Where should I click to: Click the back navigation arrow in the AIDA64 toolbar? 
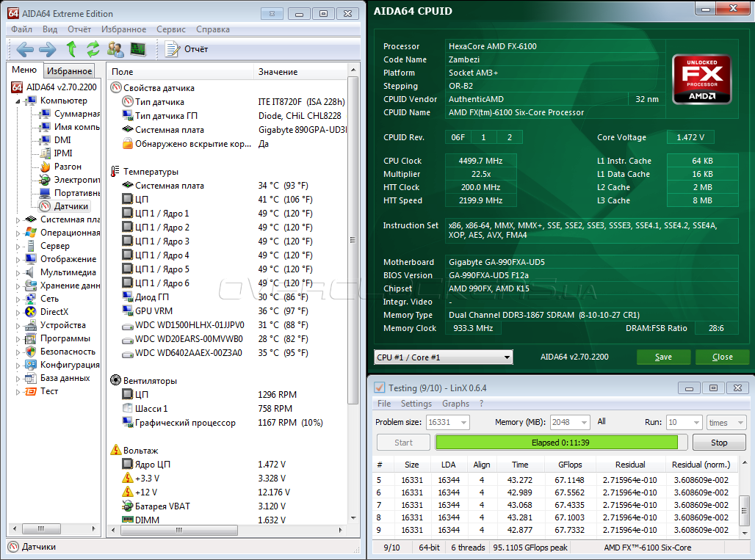(25, 49)
